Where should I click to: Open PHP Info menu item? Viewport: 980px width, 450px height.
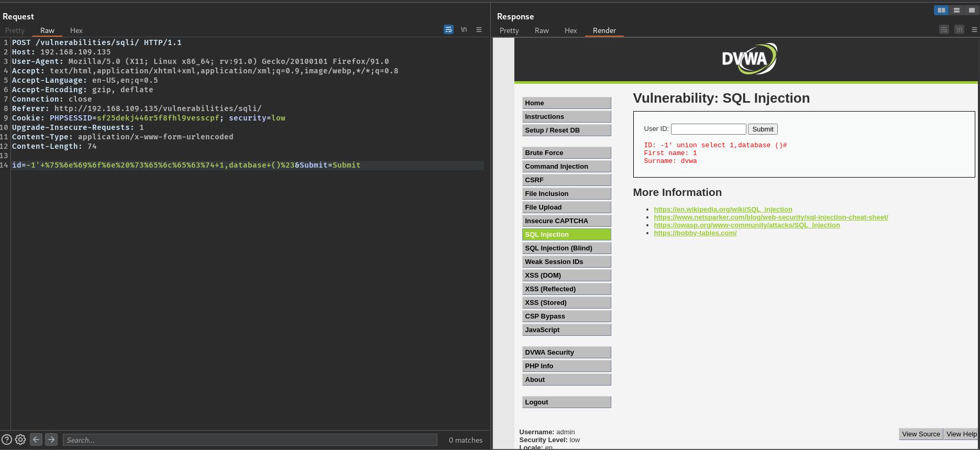pyautogui.click(x=566, y=366)
